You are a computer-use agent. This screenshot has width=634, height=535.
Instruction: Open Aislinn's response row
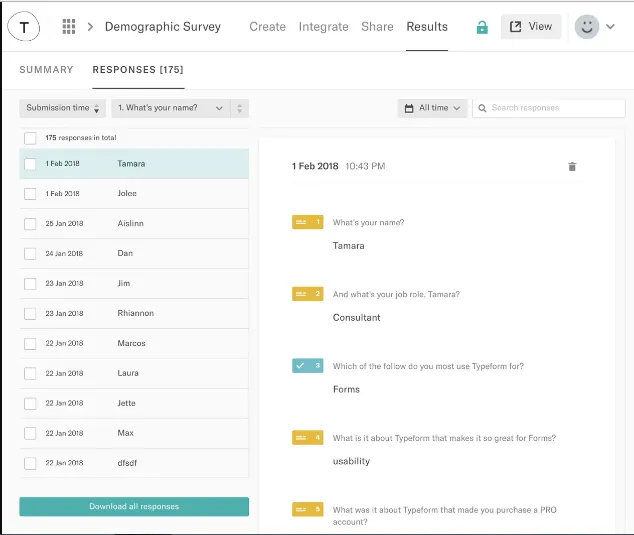coord(134,224)
